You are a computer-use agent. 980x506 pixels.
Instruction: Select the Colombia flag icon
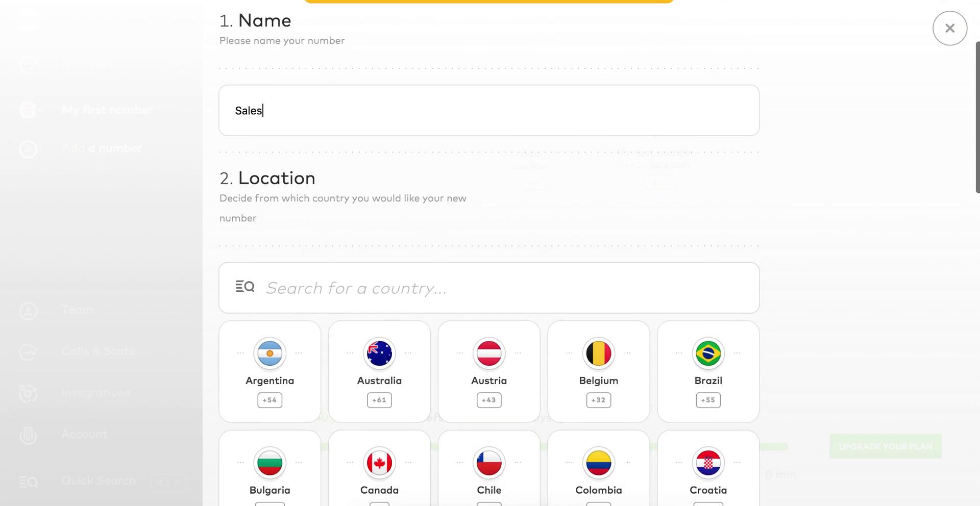(x=599, y=463)
